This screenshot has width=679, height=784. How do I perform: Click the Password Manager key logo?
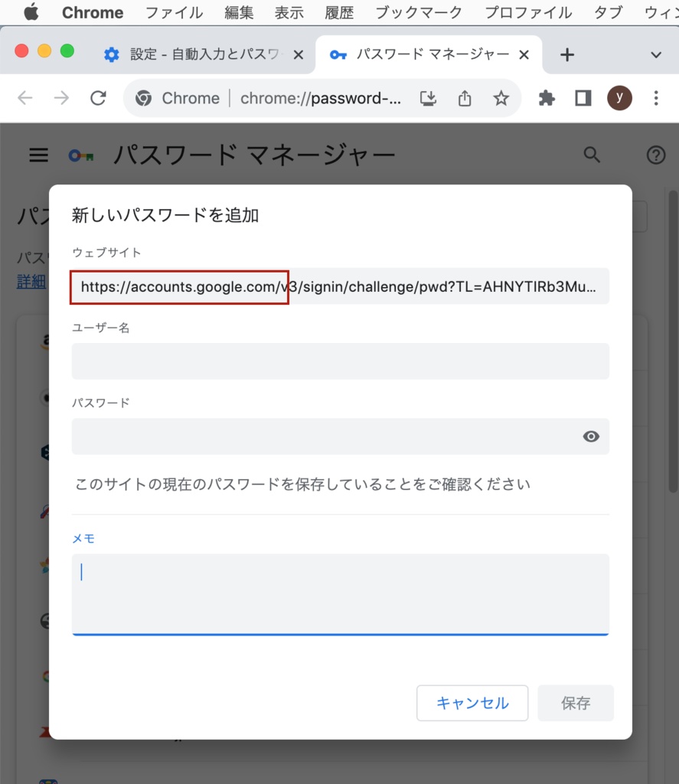[80, 155]
